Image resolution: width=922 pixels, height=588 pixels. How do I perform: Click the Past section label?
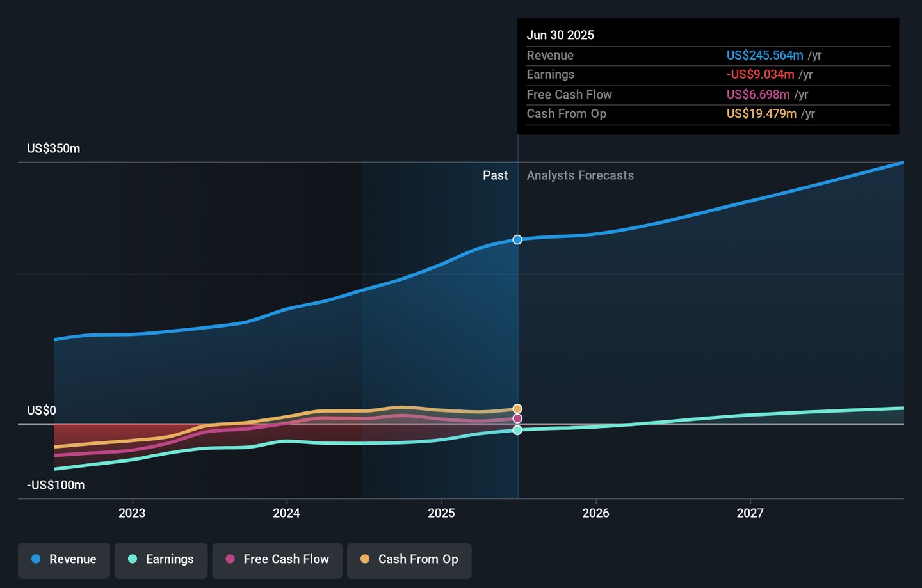(x=495, y=175)
